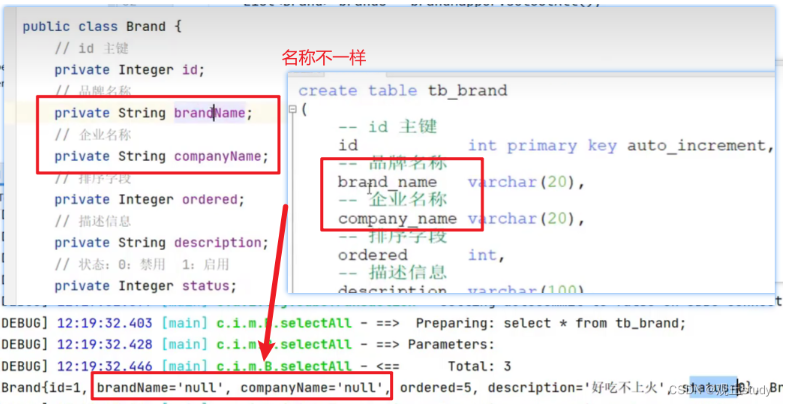
Task: Click 'Brand{id=1' in the console output
Action: click(x=40, y=388)
